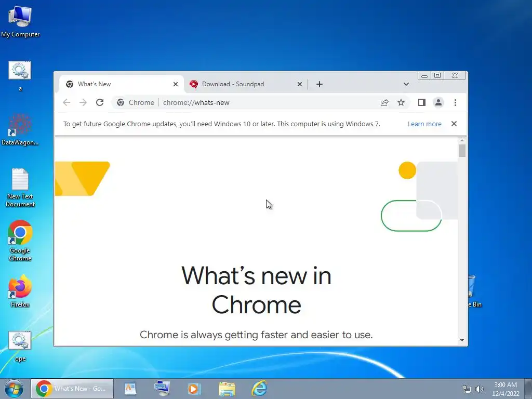
Task: Bookmark this tab with star icon
Action: 401,102
